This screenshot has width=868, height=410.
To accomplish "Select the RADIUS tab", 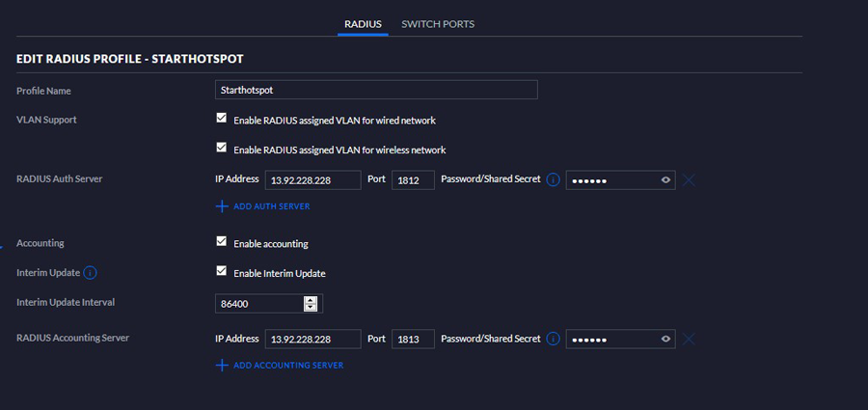I will point(363,23).
